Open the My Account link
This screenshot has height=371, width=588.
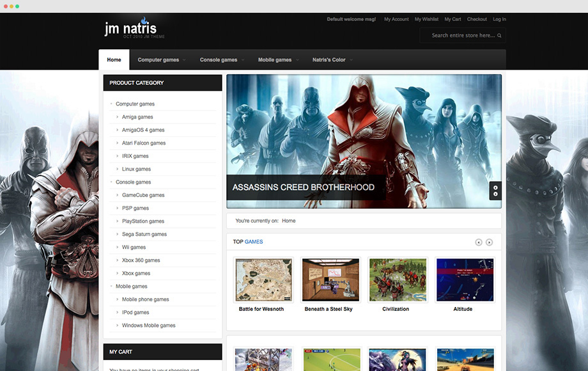396,19
